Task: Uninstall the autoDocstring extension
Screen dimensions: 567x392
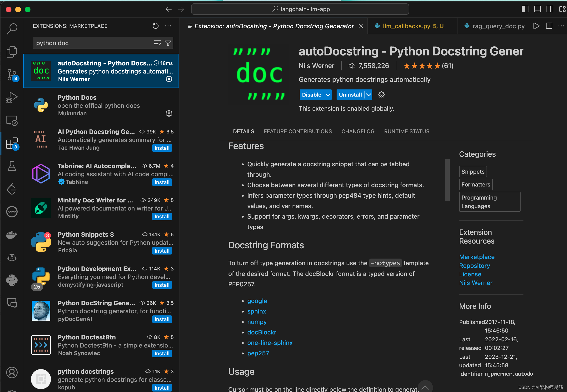Action: tap(350, 95)
